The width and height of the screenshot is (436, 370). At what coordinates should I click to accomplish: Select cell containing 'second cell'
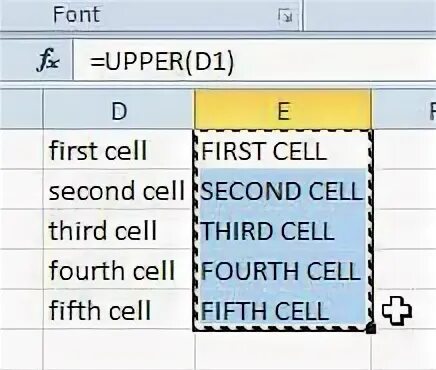[x=119, y=190]
